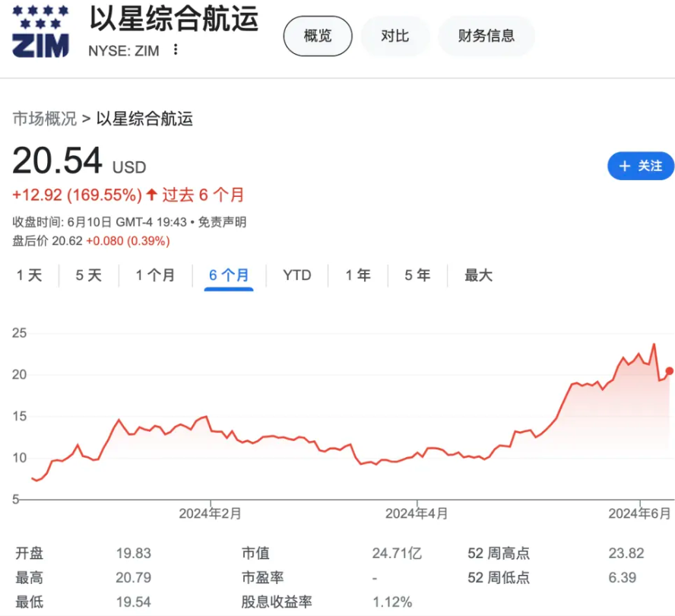The height and width of the screenshot is (616, 675).
Task: Click the red latest-price dot on chart
Action: click(x=670, y=371)
